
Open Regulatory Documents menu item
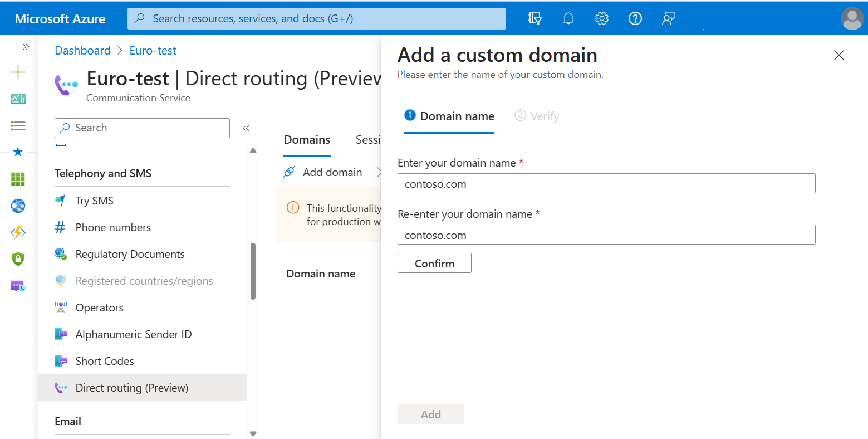(x=142, y=254)
